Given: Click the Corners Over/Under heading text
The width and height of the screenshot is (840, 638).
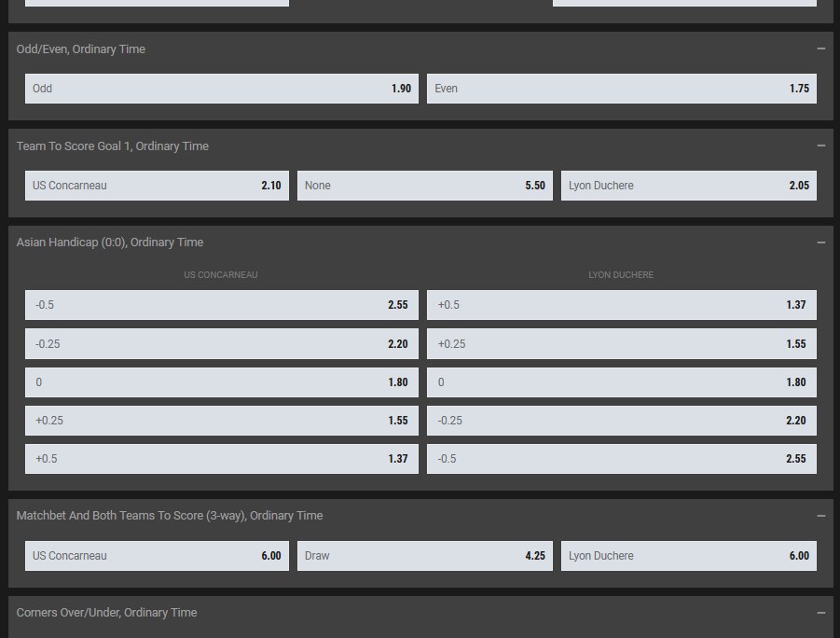Looking at the screenshot, I should (106, 613).
